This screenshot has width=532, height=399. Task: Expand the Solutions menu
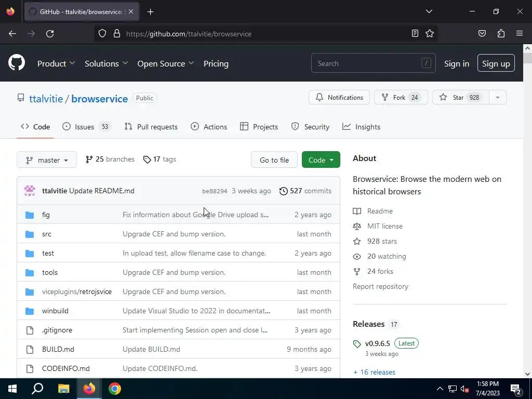[x=106, y=63]
